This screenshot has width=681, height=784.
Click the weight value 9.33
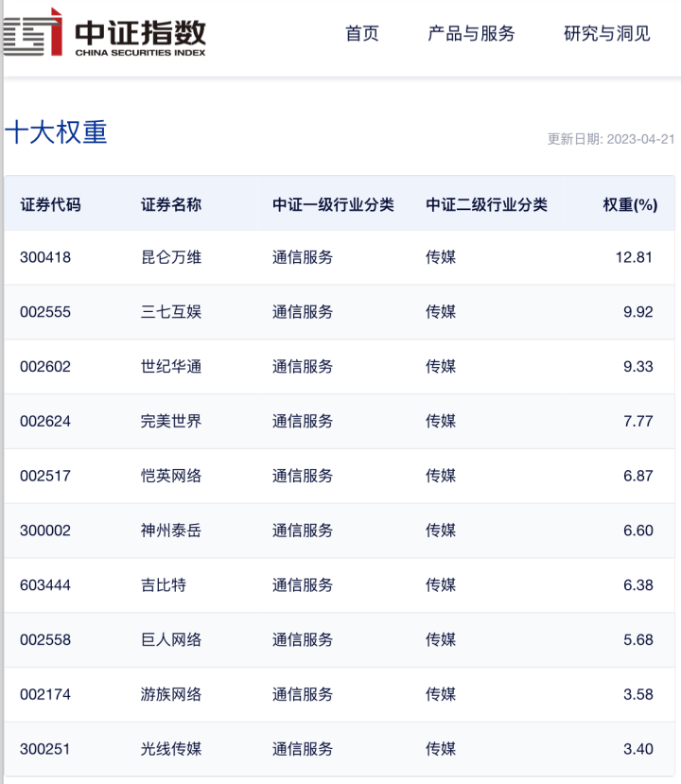(638, 367)
